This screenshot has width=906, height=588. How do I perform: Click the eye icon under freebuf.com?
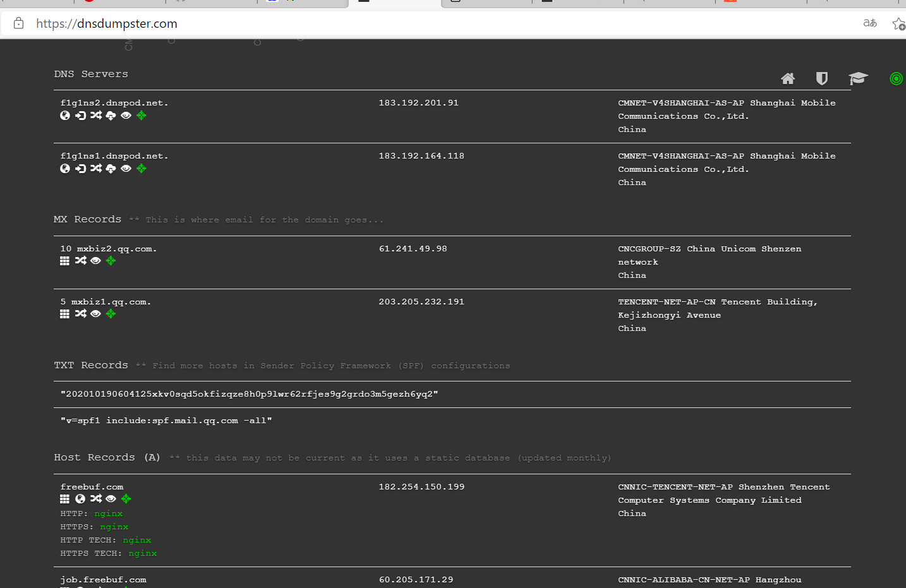[111, 499]
